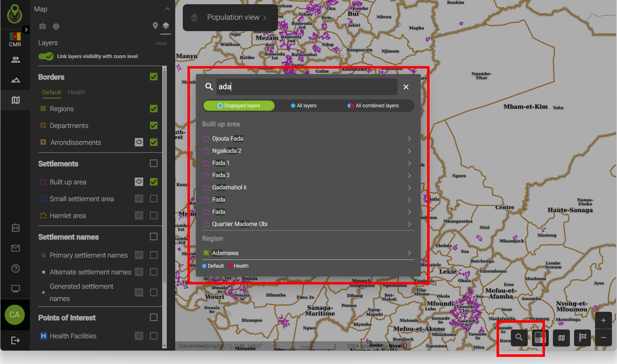Click the Regions green color swatch
Viewport: 617px width, 364px height.
click(43, 109)
